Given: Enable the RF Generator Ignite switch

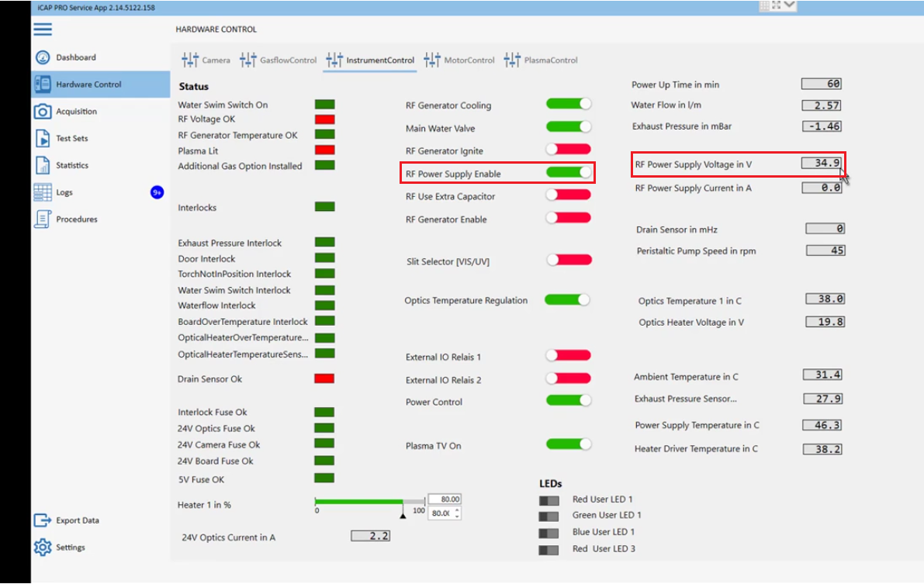Looking at the screenshot, I should click(x=568, y=149).
